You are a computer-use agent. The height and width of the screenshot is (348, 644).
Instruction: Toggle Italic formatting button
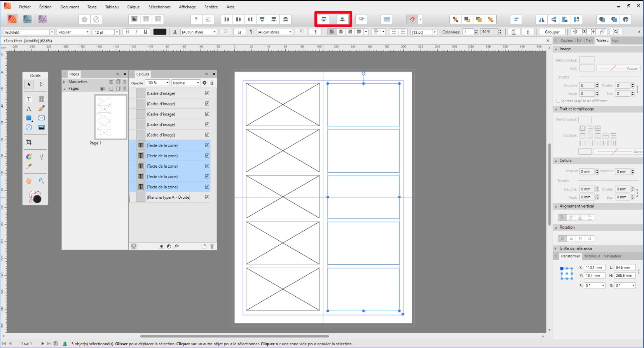pyautogui.click(x=136, y=32)
